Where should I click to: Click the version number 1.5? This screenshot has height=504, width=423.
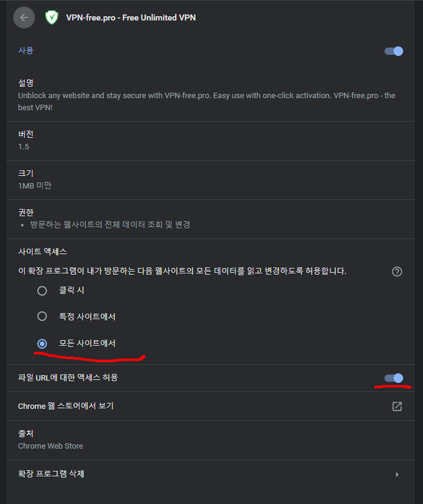tap(23, 147)
